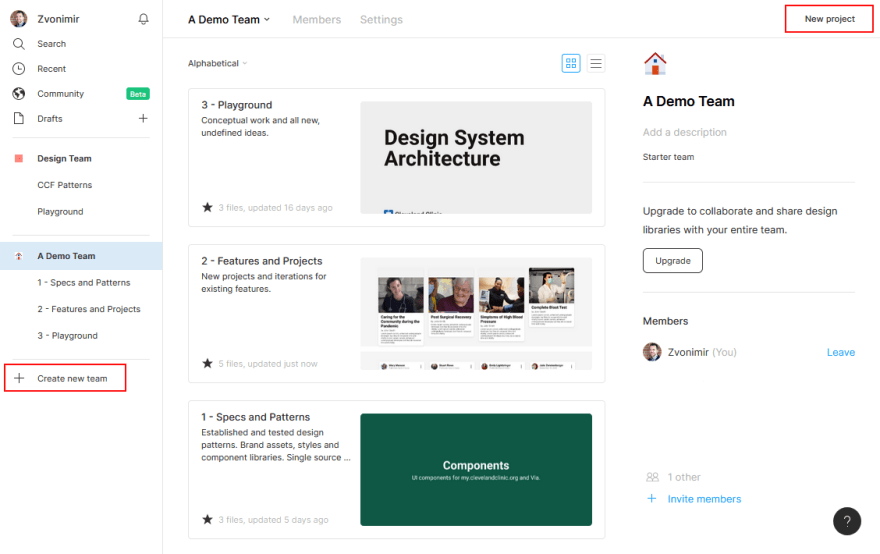
Task: Click the plus icon beside Invite members
Action: (x=652, y=498)
